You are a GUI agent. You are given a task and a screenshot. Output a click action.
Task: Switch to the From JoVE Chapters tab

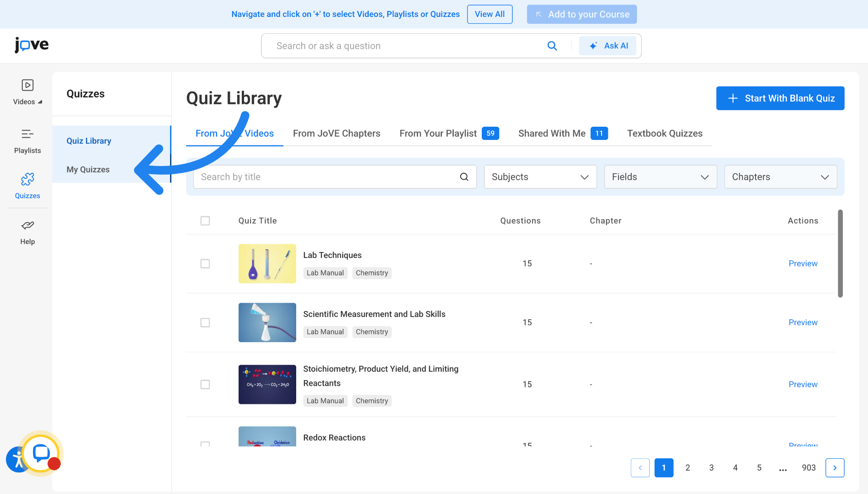point(336,134)
